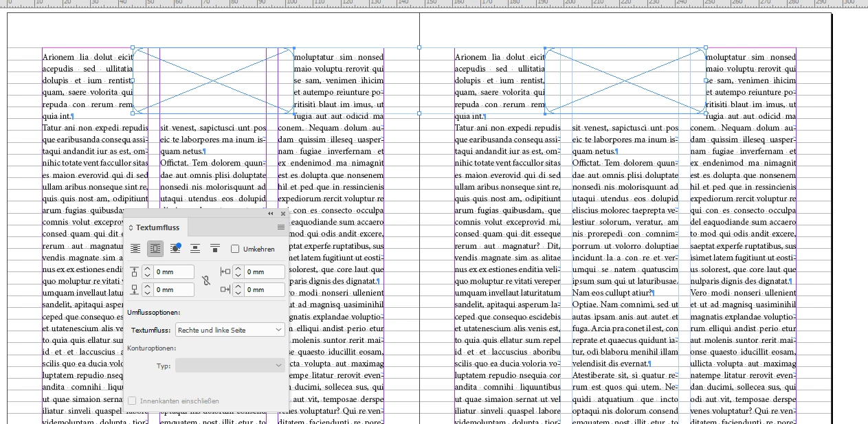The height and width of the screenshot is (424, 868).
Task: Toggle the Umkehren checkbox
Action: click(235, 249)
